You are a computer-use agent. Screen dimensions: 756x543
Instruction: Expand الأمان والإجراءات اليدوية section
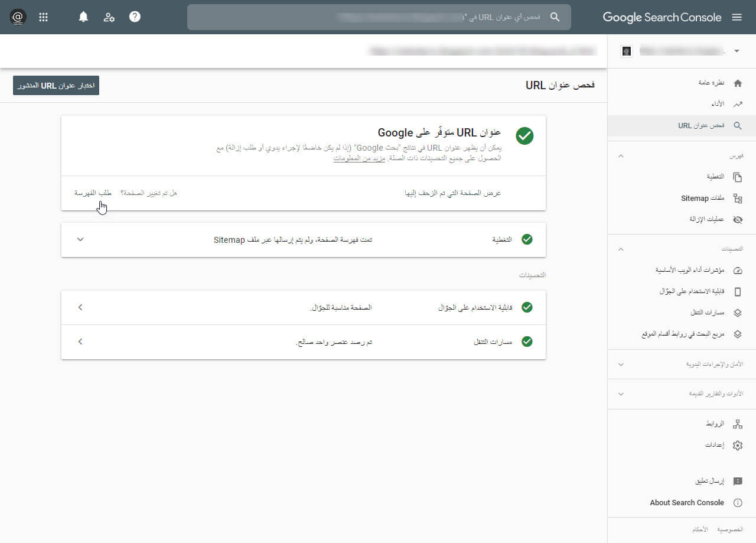[620, 365]
